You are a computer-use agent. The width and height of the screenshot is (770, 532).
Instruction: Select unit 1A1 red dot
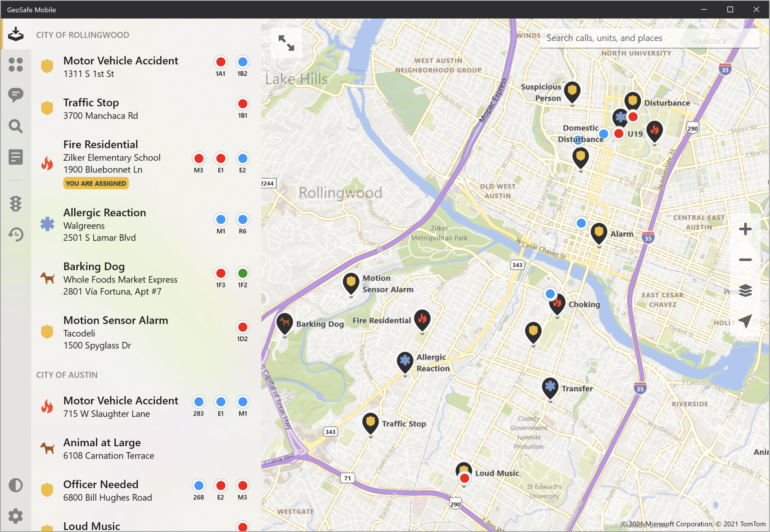click(221, 62)
